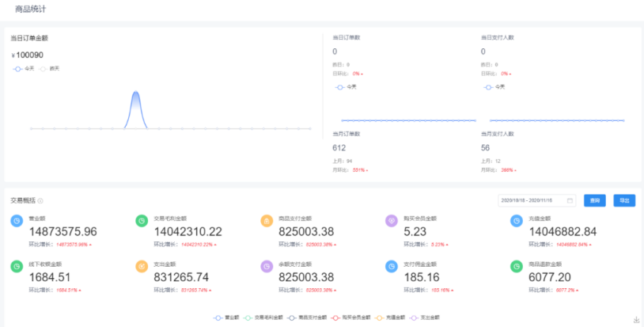The width and height of the screenshot is (644, 327).
Task: Click the calendar icon in date field
Action: [570, 200]
